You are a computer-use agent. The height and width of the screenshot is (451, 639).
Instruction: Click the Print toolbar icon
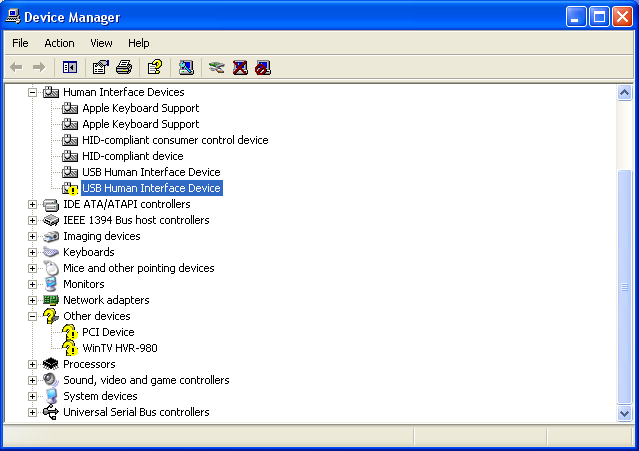pyautogui.click(x=124, y=67)
